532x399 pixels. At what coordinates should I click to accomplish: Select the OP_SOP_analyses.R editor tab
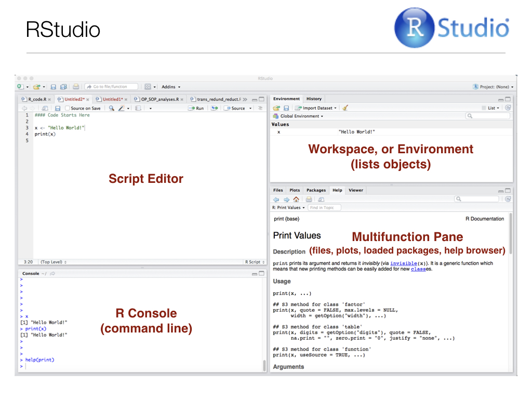159,99
